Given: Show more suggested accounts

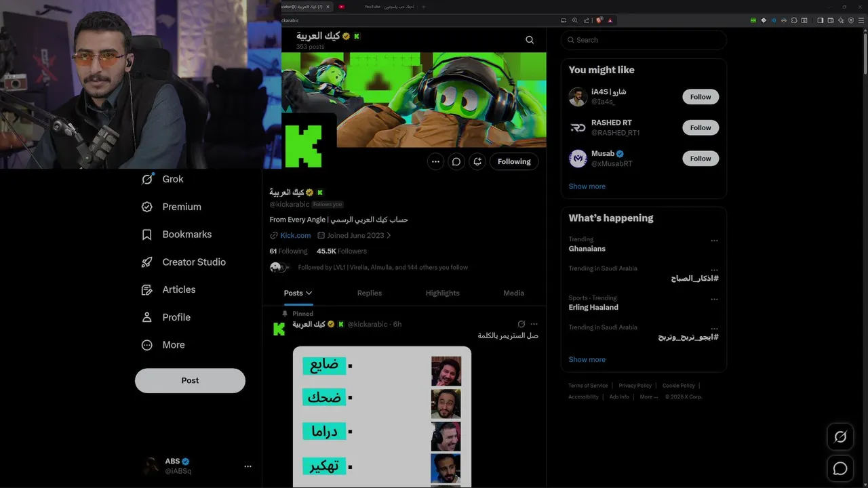Looking at the screenshot, I should pyautogui.click(x=587, y=186).
